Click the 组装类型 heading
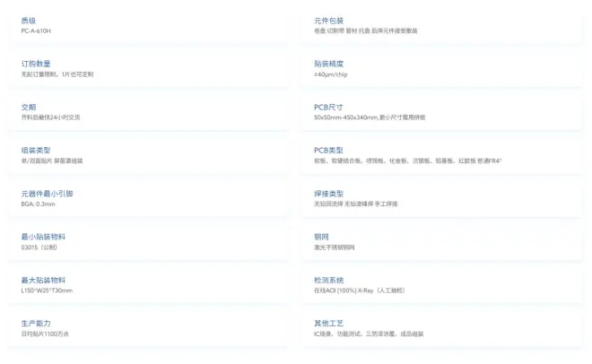This screenshot has height=364, width=592. click(36, 150)
